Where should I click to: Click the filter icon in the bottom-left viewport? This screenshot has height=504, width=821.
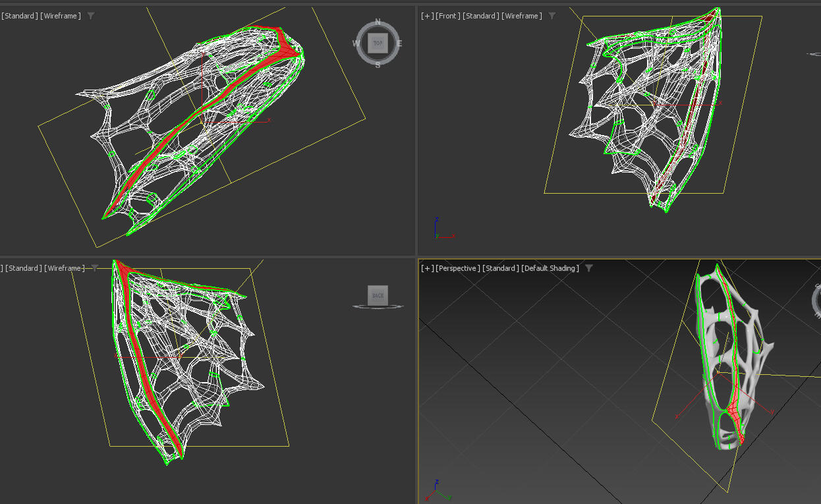point(95,268)
